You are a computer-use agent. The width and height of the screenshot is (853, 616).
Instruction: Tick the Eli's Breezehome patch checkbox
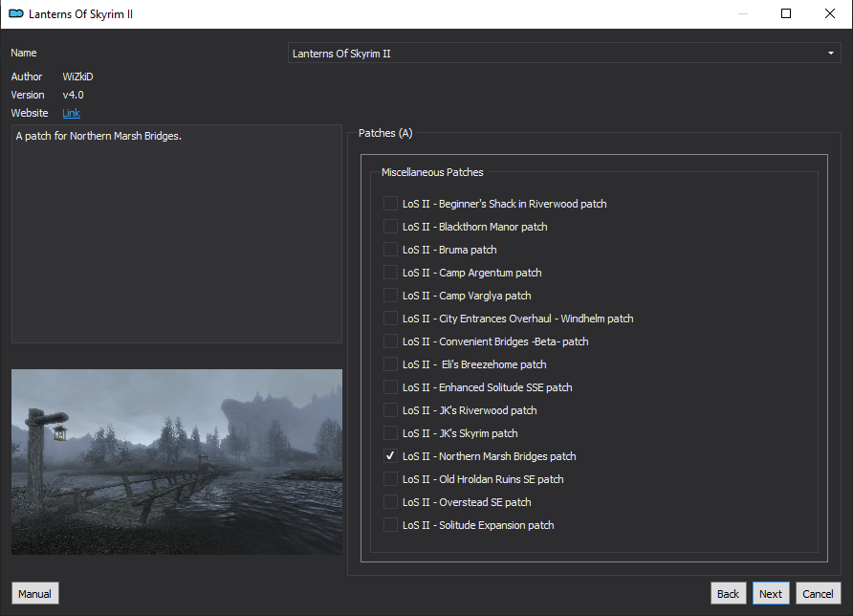(390, 364)
